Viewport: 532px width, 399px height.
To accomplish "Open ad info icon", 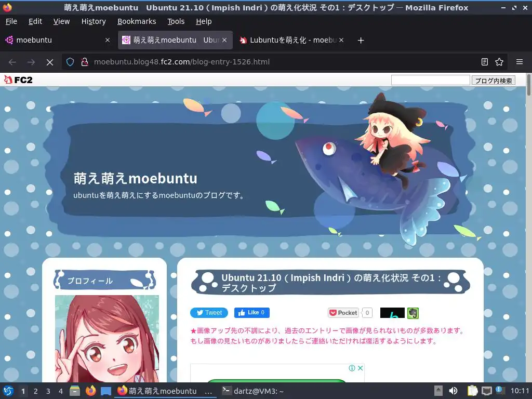I will 352,368.
